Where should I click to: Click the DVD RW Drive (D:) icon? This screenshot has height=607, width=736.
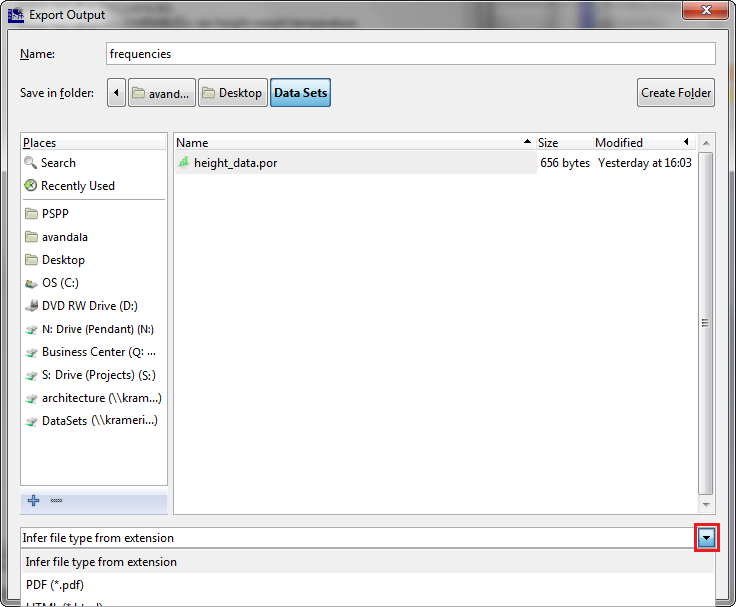pyautogui.click(x=31, y=306)
